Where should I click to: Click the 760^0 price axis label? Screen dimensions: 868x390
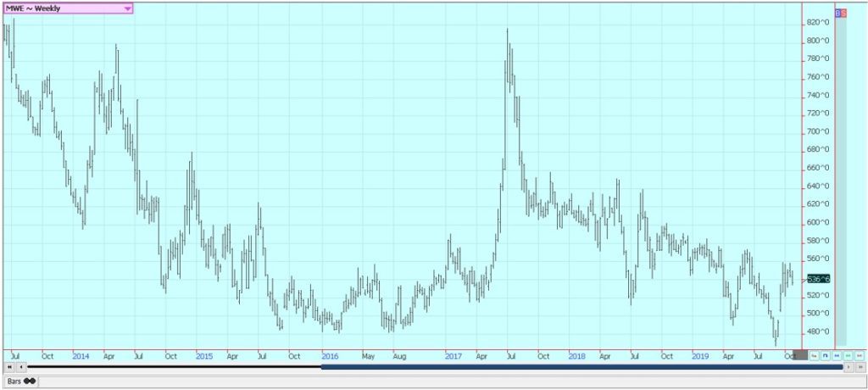tap(818, 77)
